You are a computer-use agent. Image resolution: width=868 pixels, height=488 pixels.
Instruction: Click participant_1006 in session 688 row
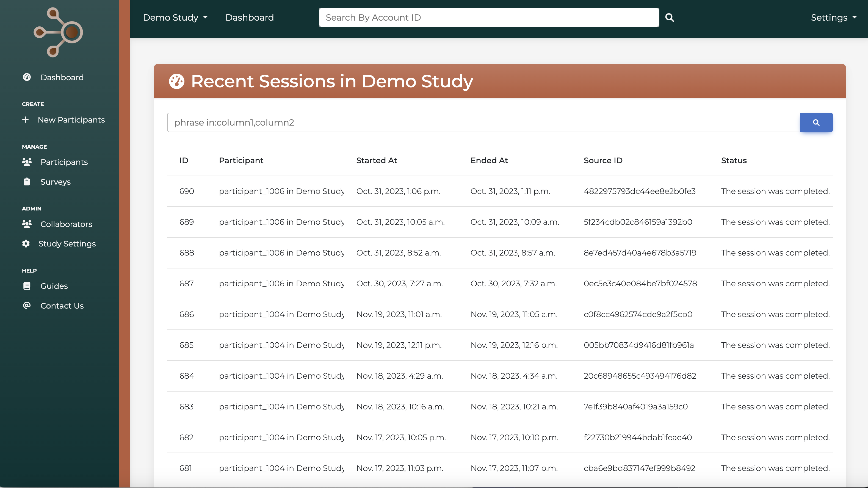[x=282, y=253]
